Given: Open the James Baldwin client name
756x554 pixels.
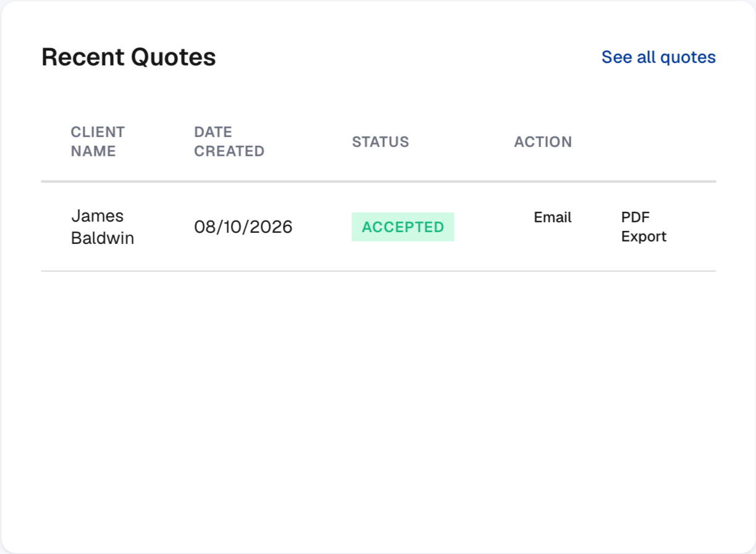Looking at the screenshot, I should (x=103, y=227).
